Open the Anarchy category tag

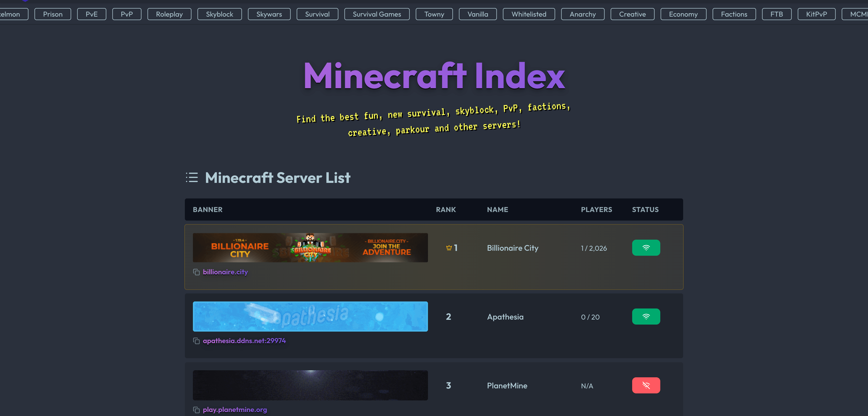coord(583,14)
